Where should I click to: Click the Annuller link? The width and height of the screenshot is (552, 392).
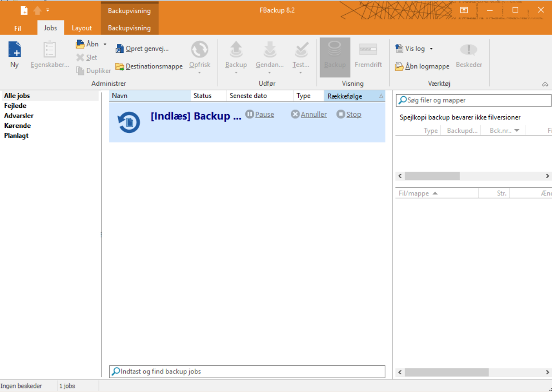(309, 115)
